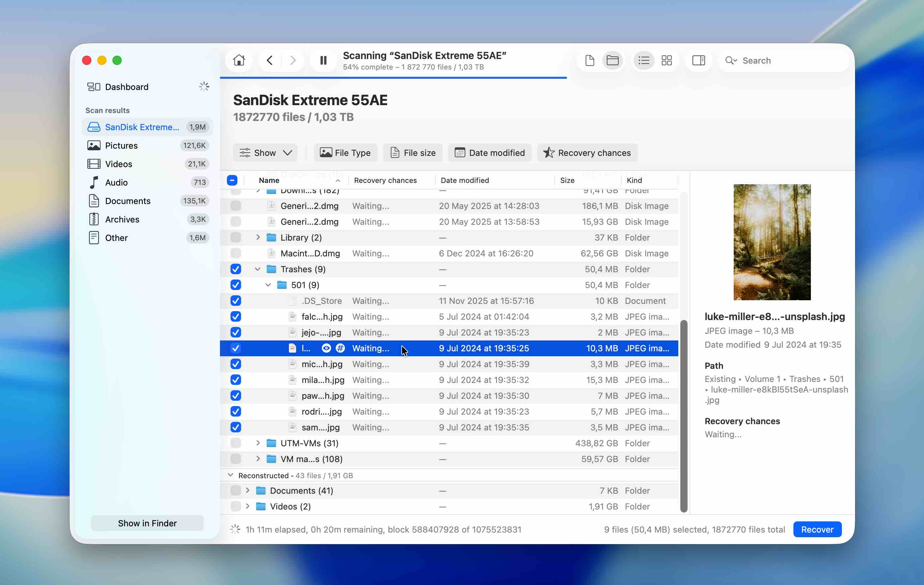Expand the Library folder
Image resolution: width=924 pixels, height=585 pixels.
258,237
